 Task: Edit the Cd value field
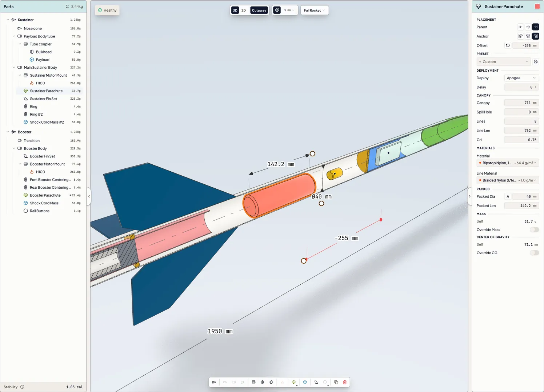pos(521,140)
